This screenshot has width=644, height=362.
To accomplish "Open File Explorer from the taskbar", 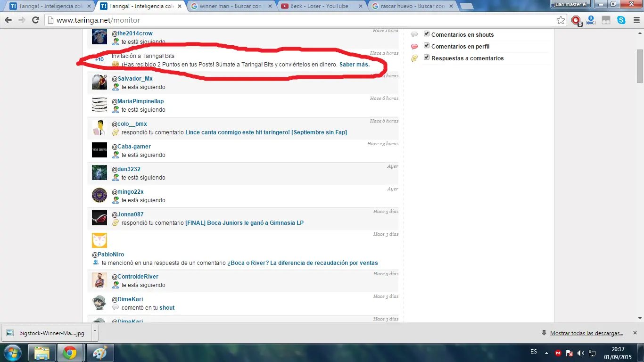I will tap(42, 353).
